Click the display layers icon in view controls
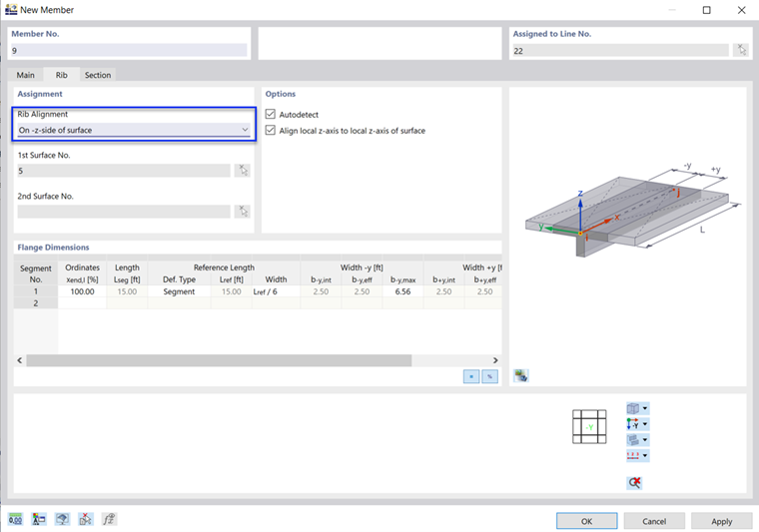This screenshot has height=532, width=759. point(632,439)
